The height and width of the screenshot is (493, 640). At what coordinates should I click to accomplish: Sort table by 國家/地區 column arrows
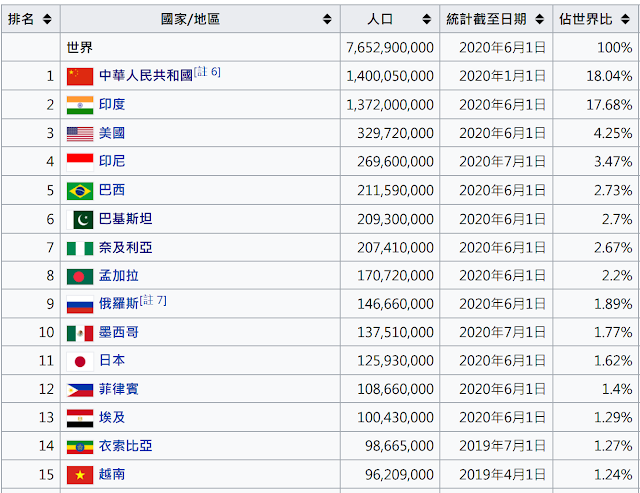tap(327, 19)
